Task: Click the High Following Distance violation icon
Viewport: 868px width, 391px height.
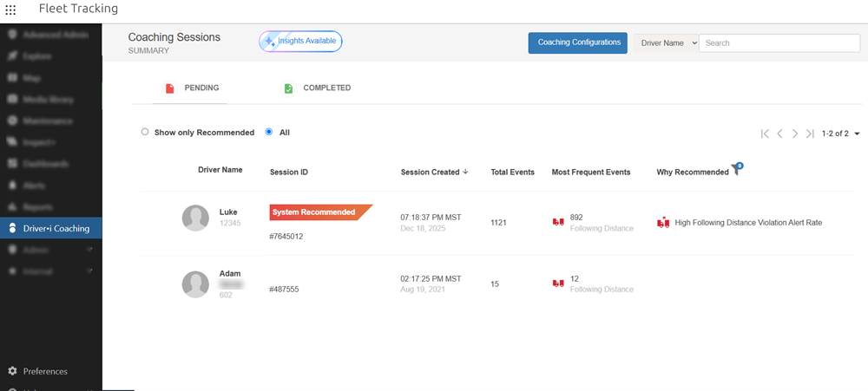Action: pos(663,222)
